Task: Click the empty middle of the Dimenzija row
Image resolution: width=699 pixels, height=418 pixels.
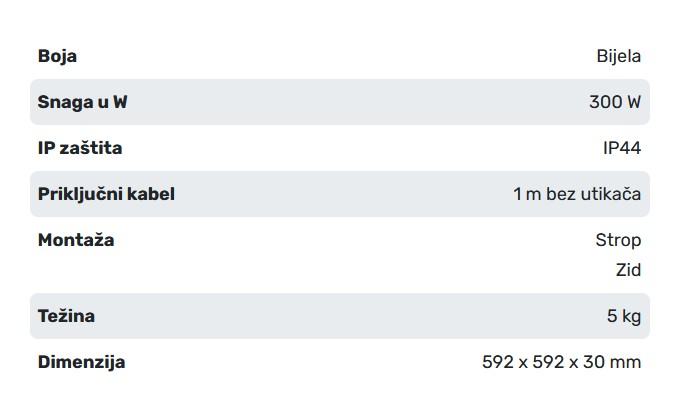Action: (x=300, y=362)
